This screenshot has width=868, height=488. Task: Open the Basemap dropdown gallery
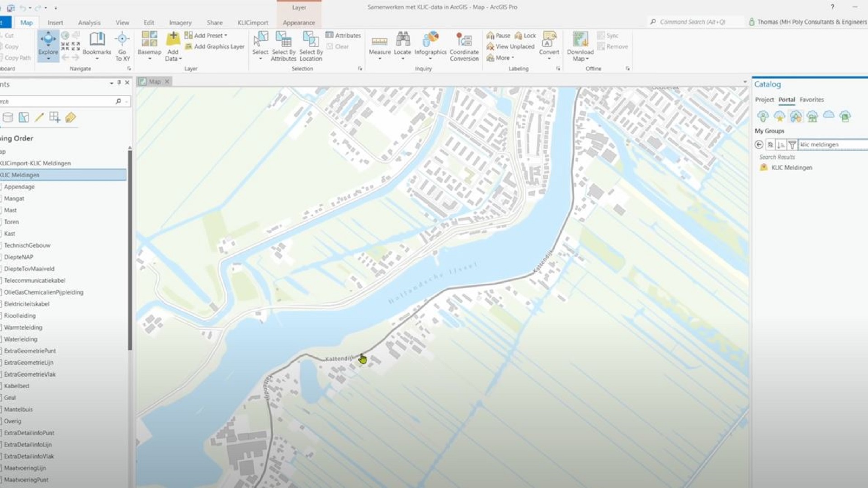coord(149,45)
